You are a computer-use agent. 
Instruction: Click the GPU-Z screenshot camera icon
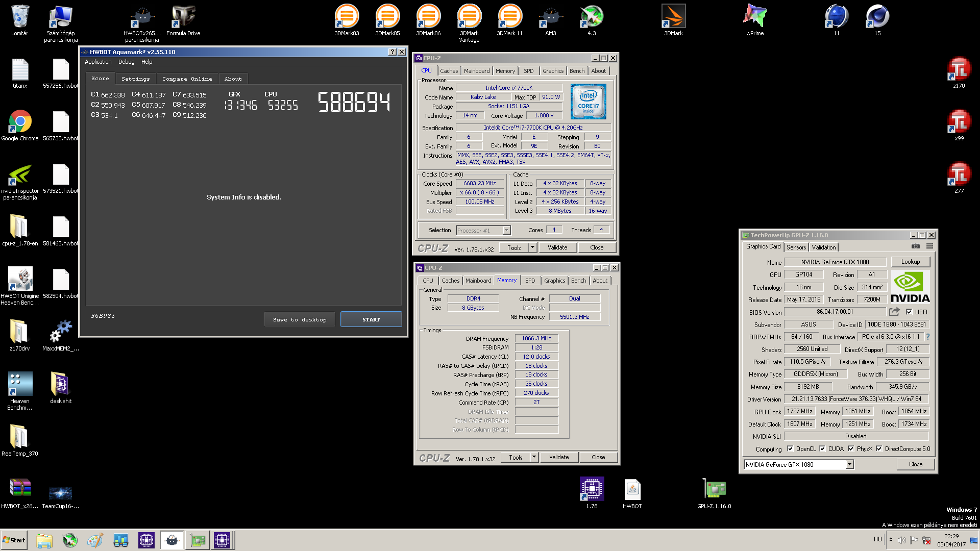[916, 246]
